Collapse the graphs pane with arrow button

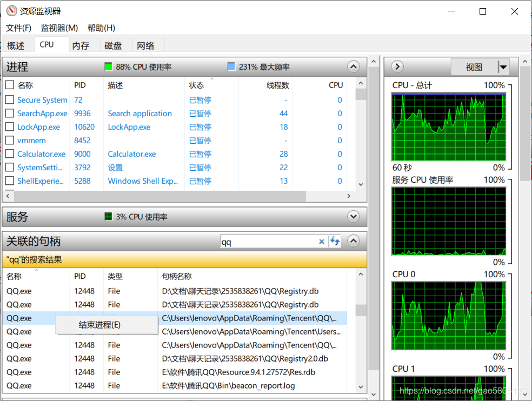397,66
